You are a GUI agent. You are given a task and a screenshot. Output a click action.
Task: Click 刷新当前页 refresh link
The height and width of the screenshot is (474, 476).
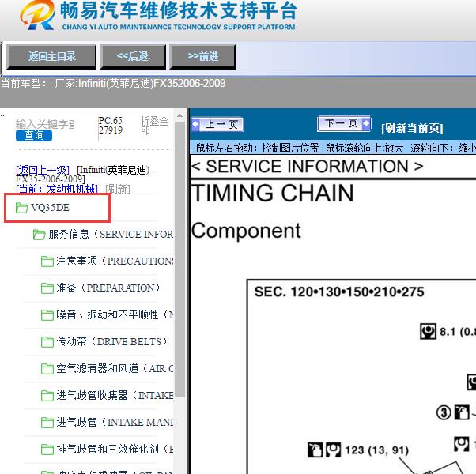pyautogui.click(x=412, y=128)
